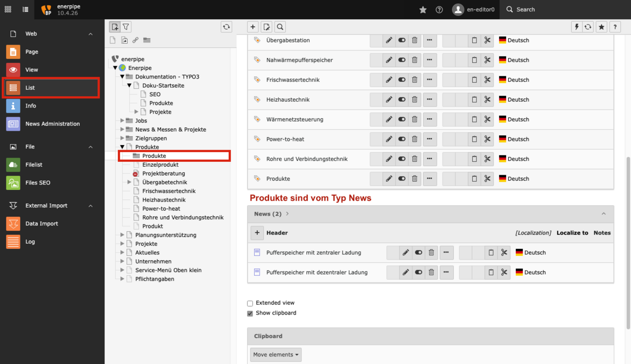Cut the Power-to-heat record with scissors icon

(x=487, y=139)
